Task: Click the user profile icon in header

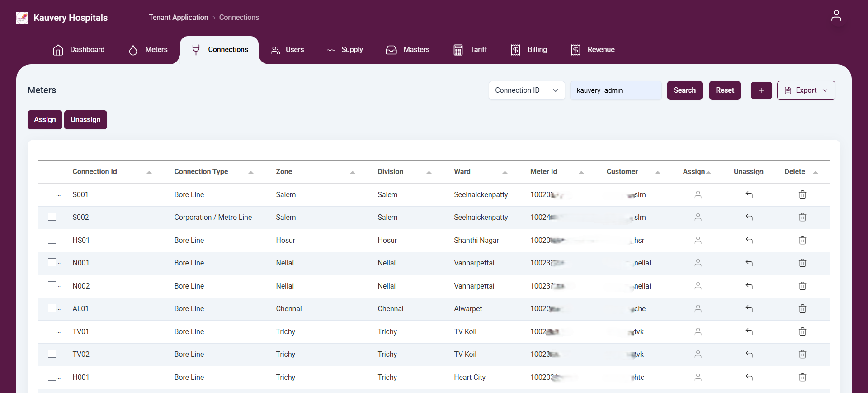Action: [836, 16]
